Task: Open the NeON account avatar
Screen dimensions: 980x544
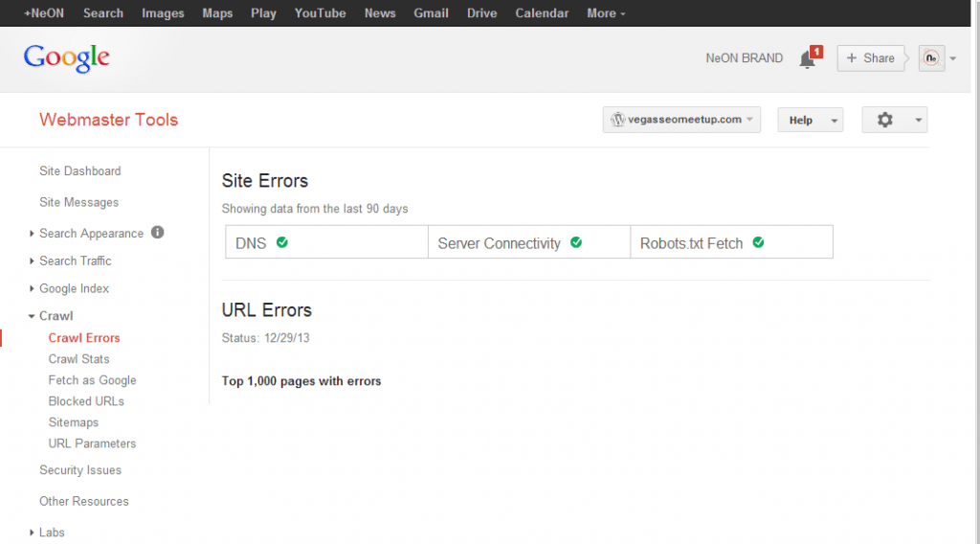Action: [931, 58]
